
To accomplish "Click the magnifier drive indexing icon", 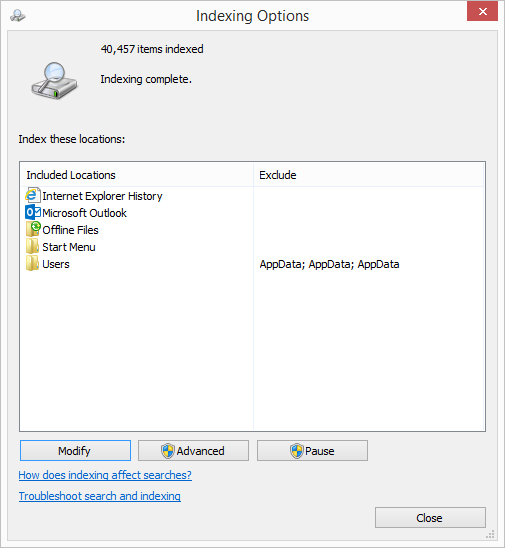I will pos(54,81).
